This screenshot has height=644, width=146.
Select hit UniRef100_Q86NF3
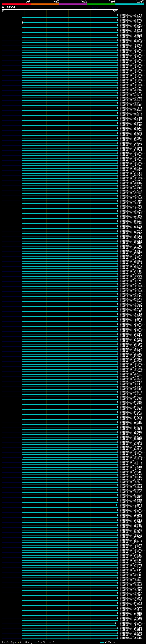click(x=131, y=520)
